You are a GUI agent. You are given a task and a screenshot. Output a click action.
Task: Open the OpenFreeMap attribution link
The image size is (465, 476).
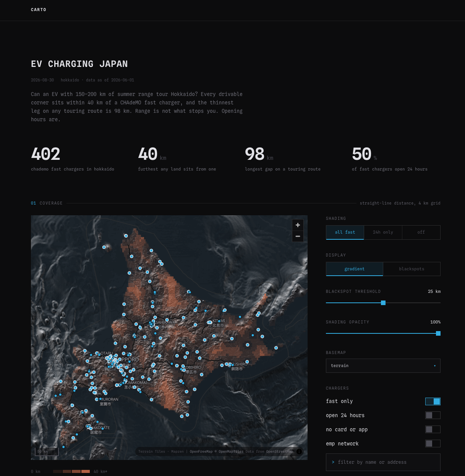click(x=201, y=452)
